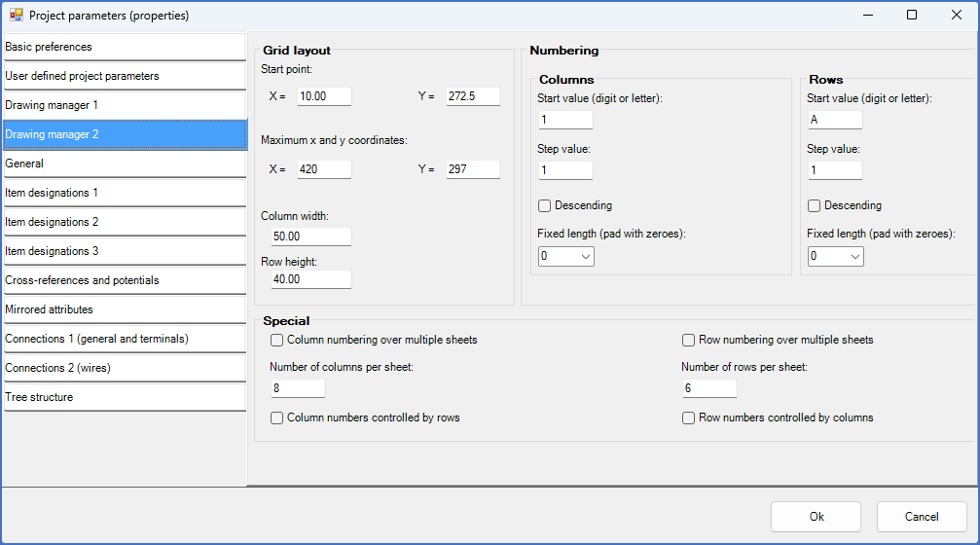Open Rows fixed length dropdown
Screen dimensions: 980x545
pyautogui.click(x=836, y=256)
